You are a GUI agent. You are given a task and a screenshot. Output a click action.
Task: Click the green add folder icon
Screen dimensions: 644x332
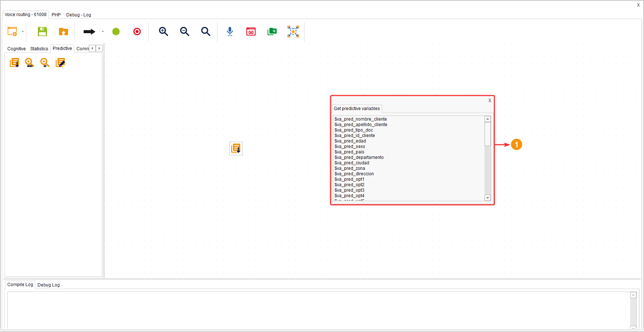click(x=272, y=32)
